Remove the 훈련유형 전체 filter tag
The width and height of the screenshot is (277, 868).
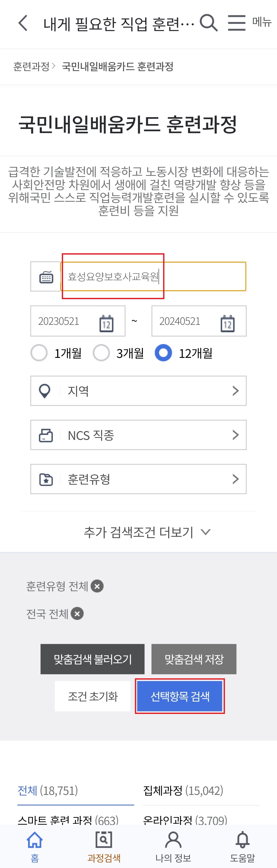[97, 586]
